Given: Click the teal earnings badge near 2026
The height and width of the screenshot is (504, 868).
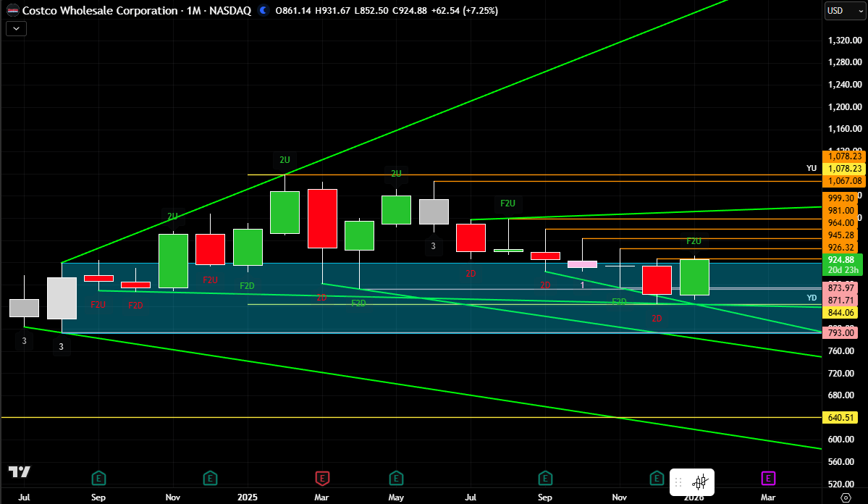Looking at the screenshot, I should pyautogui.click(x=657, y=478).
